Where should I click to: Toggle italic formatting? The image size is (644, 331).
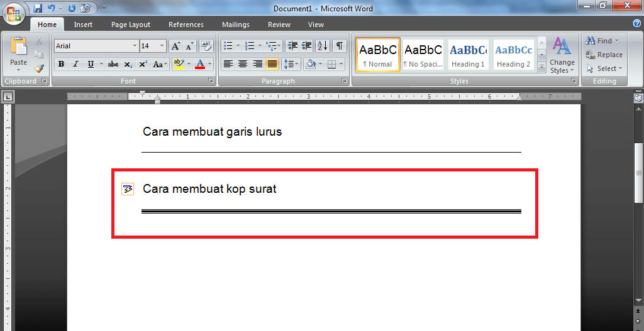tap(75, 64)
